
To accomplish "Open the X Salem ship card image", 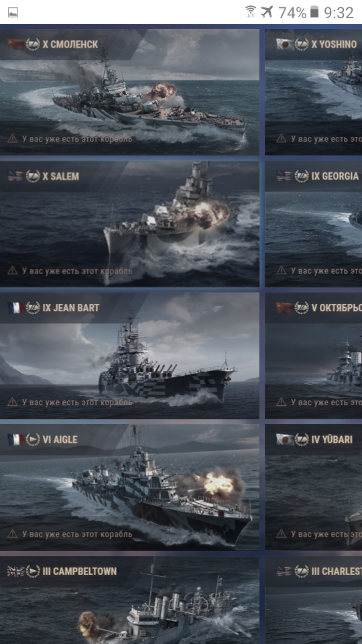I will coord(129,224).
